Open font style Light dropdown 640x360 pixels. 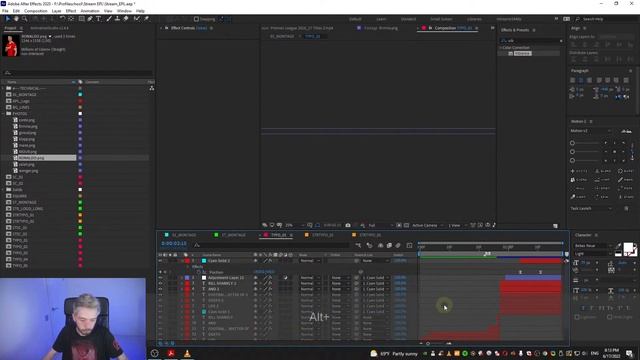coord(591,253)
